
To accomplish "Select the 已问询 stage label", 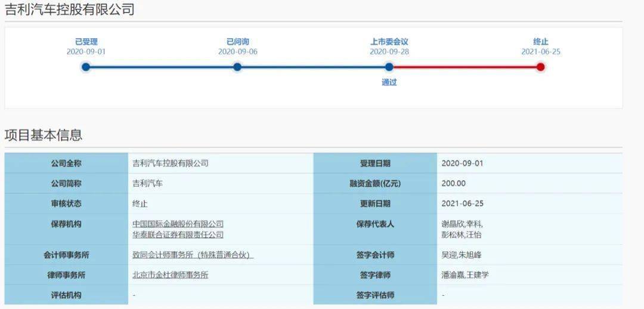I will tap(238, 42).
